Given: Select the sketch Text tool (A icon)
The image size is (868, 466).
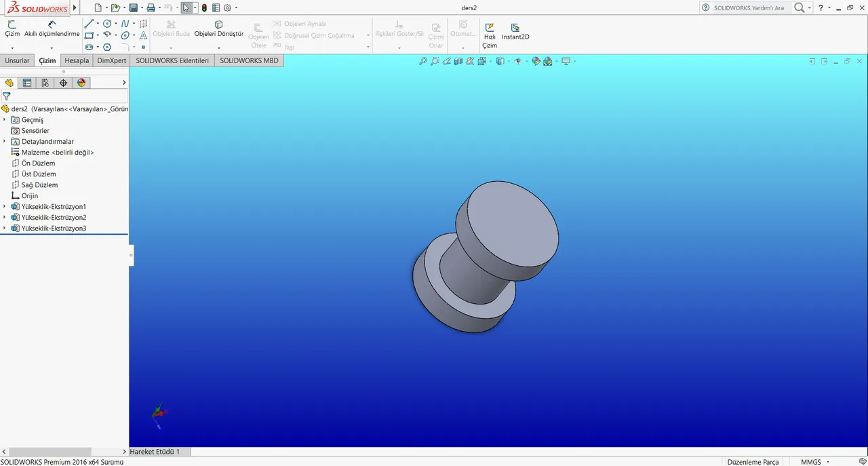Looking at the screenshot, I should click(143, 35).
